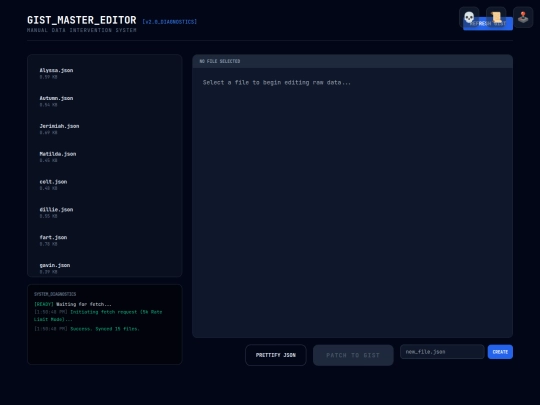Open Alyssa.json from the file list
Image resolution: width=540 pixels, height=405 pixels.
[x=105, y=73]
